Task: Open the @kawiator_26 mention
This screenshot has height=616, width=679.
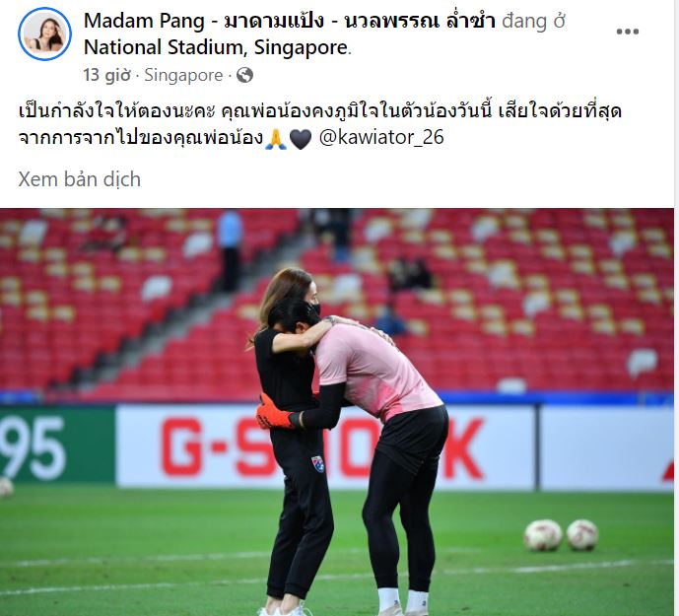Action: coord(381,137)
